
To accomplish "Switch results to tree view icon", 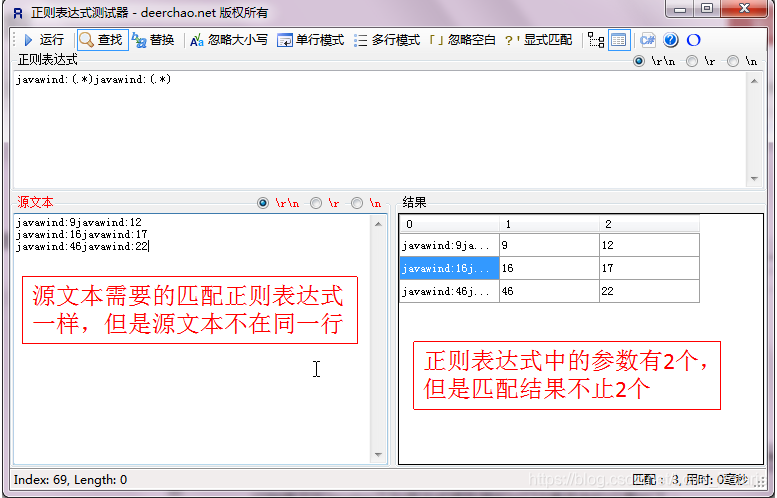I will coord(596,40).
